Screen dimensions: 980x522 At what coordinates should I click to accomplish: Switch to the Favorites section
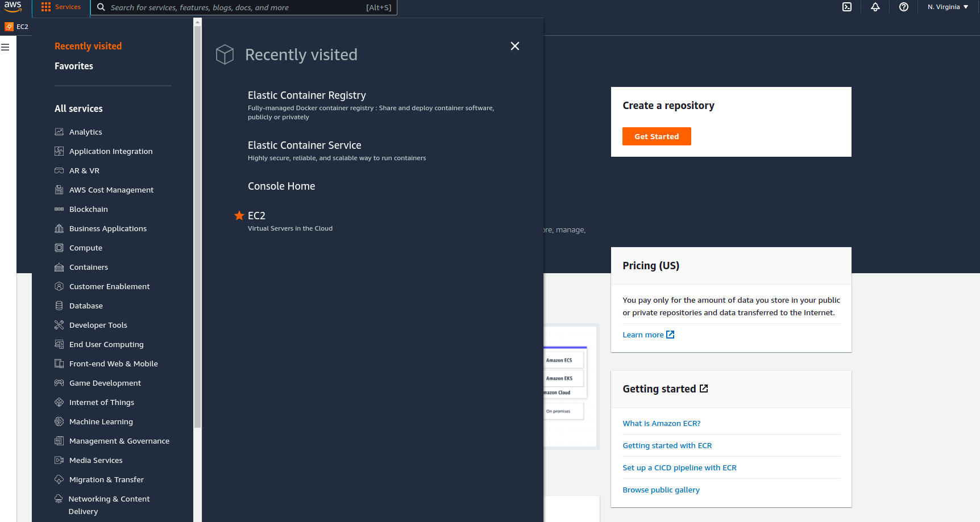tap(73, 66)
